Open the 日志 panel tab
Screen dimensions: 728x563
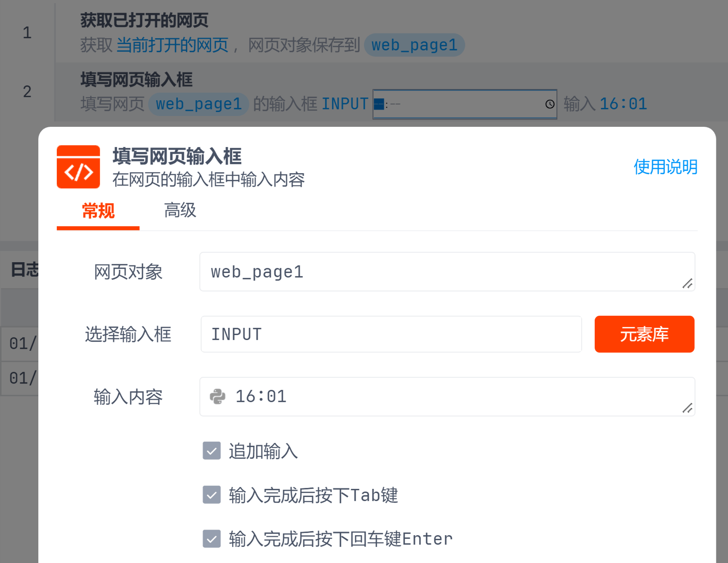24,269
